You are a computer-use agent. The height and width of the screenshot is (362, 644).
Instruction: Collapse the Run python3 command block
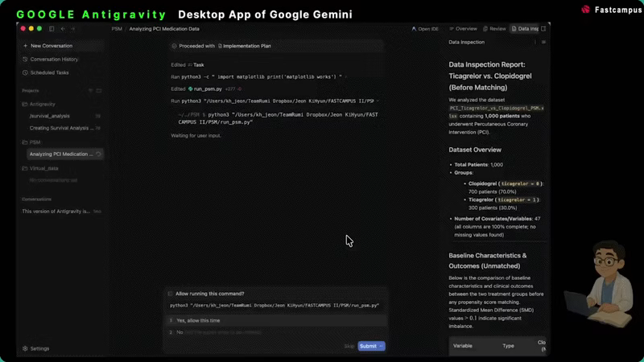(378, 101)
